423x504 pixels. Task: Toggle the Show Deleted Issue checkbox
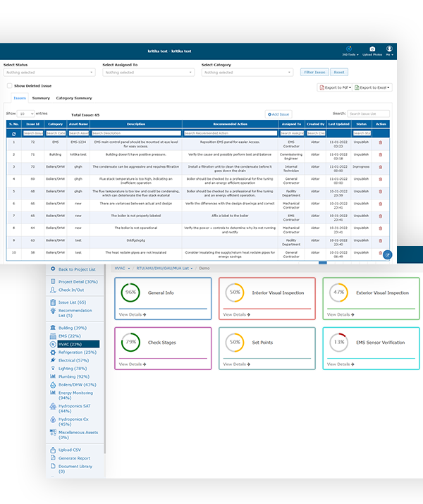[x=10, y=86]
